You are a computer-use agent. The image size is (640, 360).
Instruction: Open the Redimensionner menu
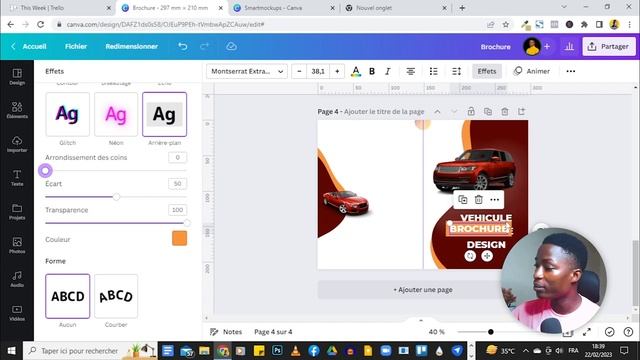coord(131,47)
